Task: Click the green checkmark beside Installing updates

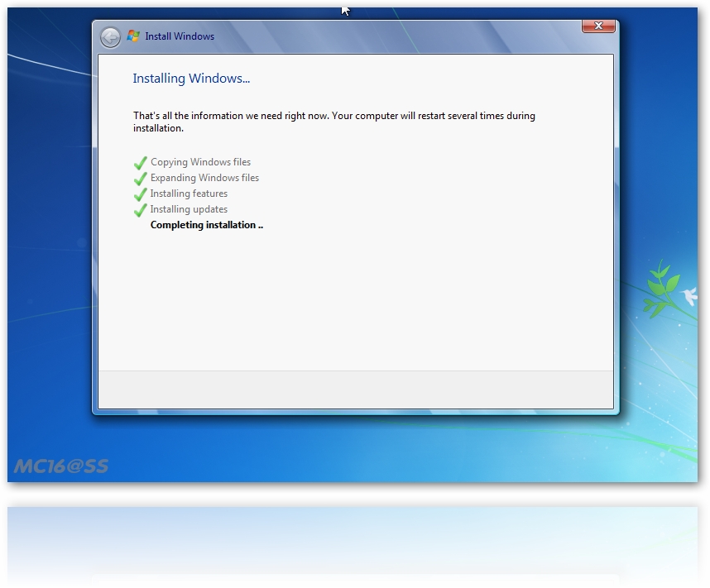Action: (141, 210)
